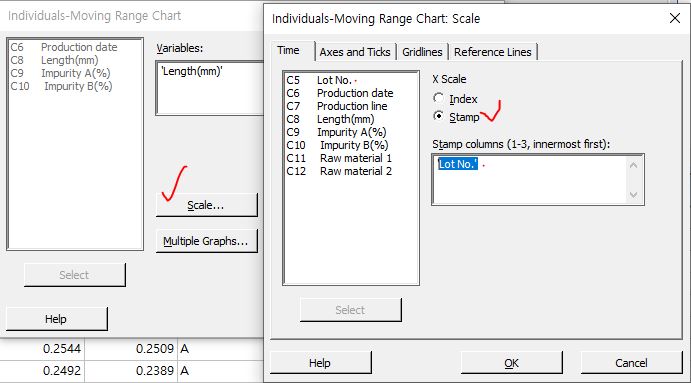The image size is (691, 383).
Task: Click the down arrow of Stamp columns scrollbar
Action: [x=633, y=194]
